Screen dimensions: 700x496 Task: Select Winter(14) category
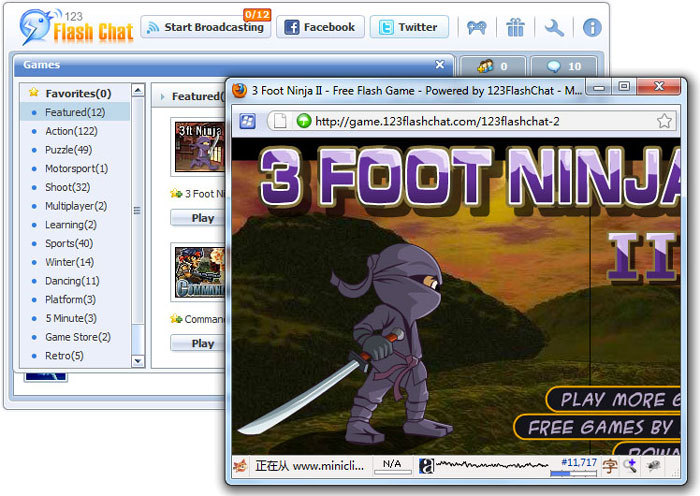(x=75, y=262)
